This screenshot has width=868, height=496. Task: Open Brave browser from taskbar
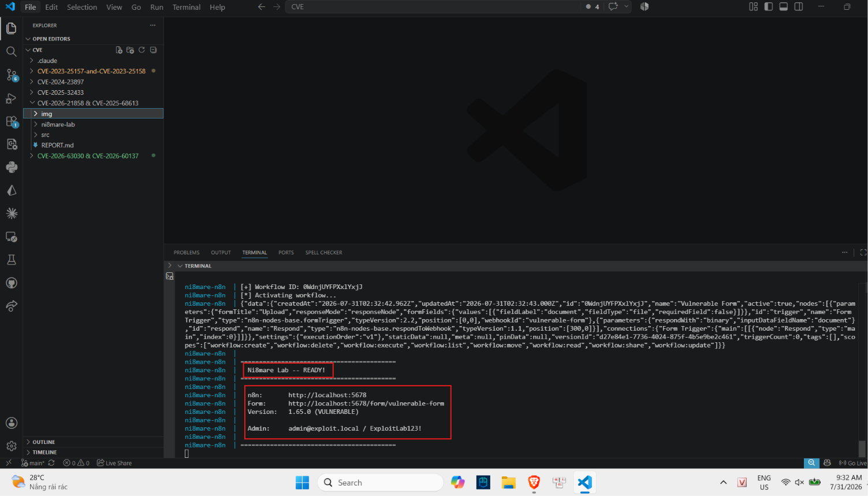click(x=534, y=483)
